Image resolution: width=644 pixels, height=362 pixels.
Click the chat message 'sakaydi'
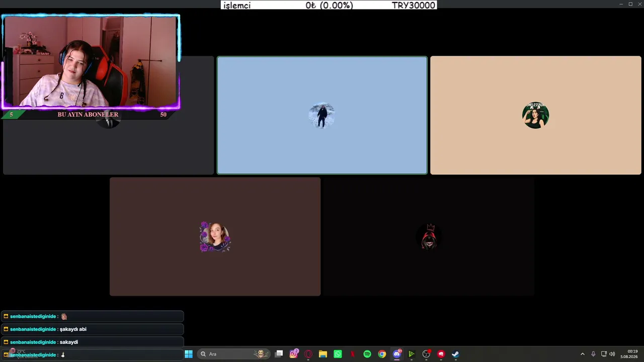tap(69, 342)
